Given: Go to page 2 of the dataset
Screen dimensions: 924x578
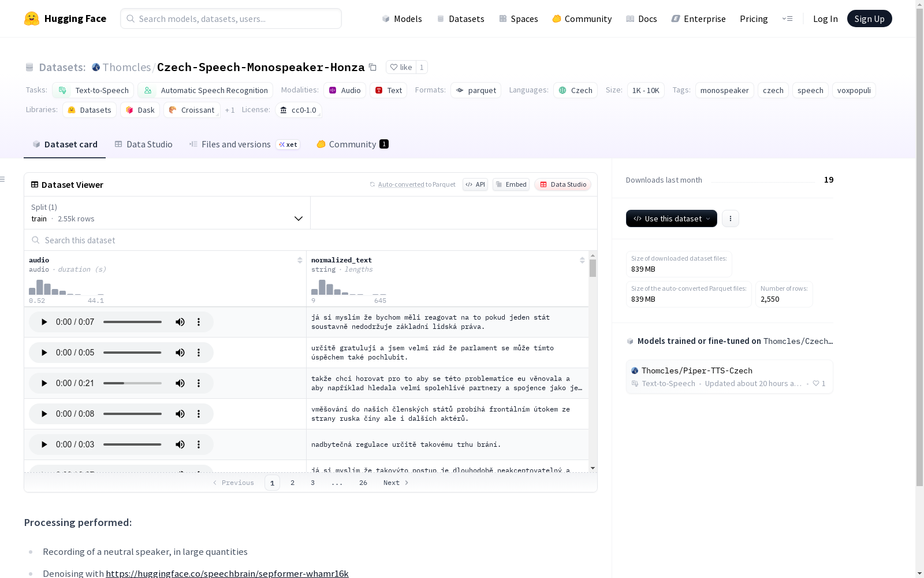Looking at the screenshot, I should (293, 483).
